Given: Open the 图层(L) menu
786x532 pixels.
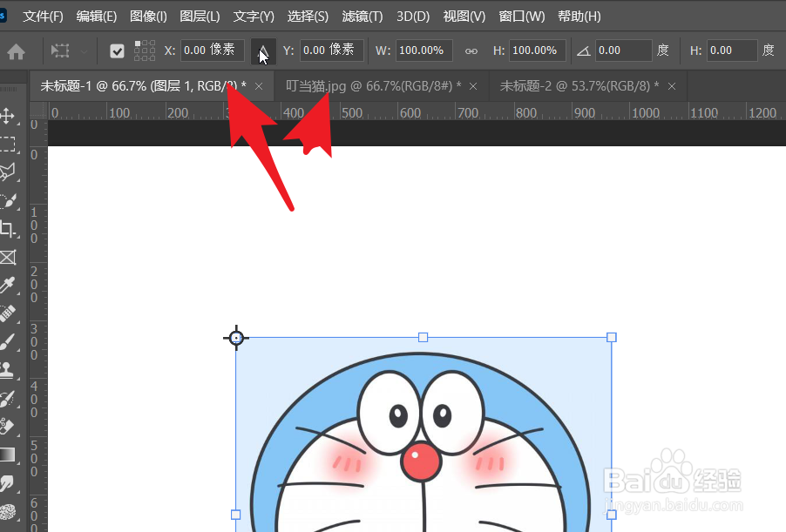Looking at the screenshot, I should (200, 17).
